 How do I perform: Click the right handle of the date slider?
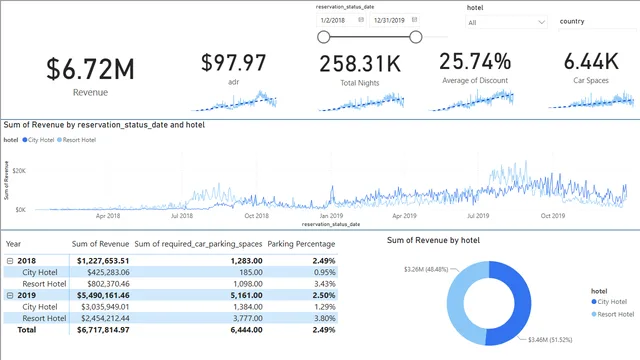click(416, 37)
